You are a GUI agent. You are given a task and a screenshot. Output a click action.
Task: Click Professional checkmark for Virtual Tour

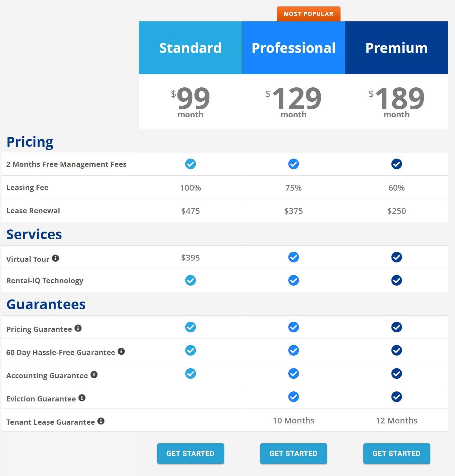[293, 257]
